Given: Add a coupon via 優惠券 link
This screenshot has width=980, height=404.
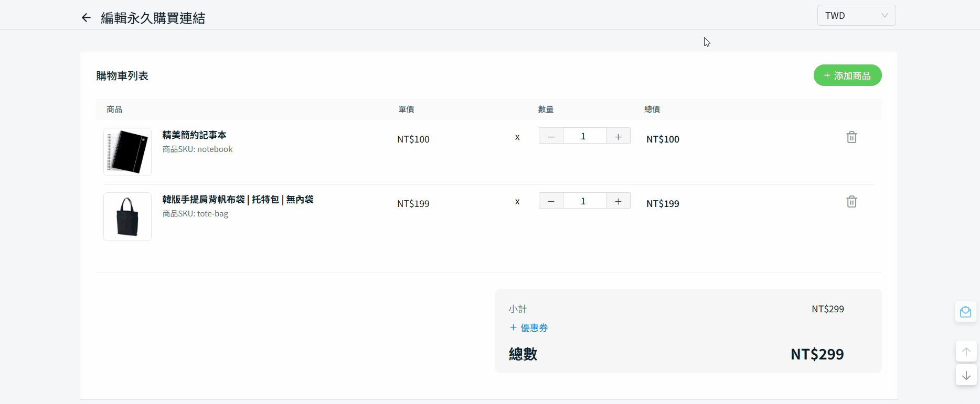Looking at the screenshot, I should point(529,327).
